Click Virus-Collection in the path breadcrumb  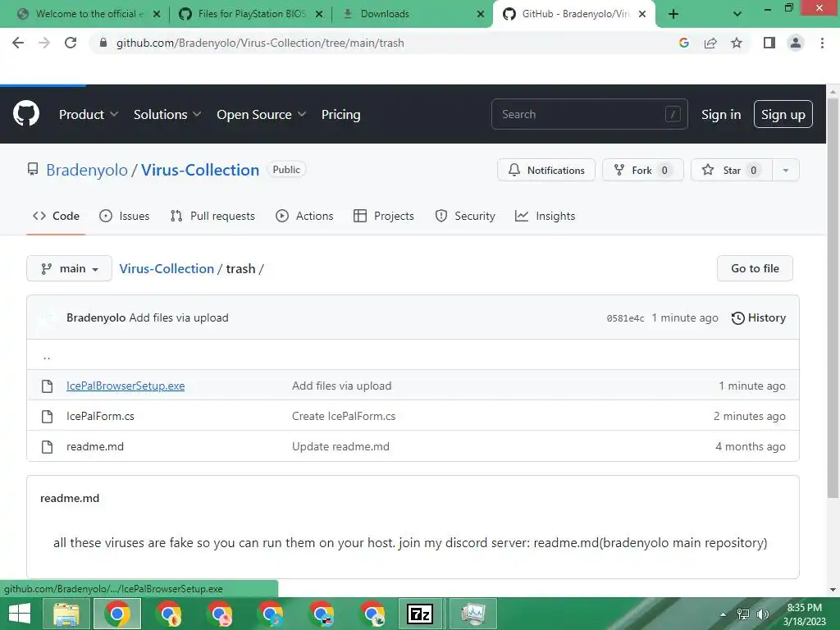click(167, 268)
